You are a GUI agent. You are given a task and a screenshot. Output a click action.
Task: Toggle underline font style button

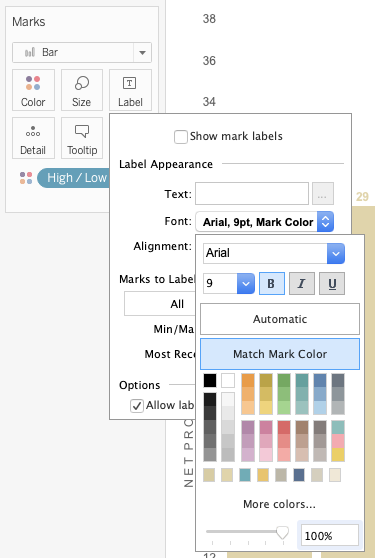point(332,284)
